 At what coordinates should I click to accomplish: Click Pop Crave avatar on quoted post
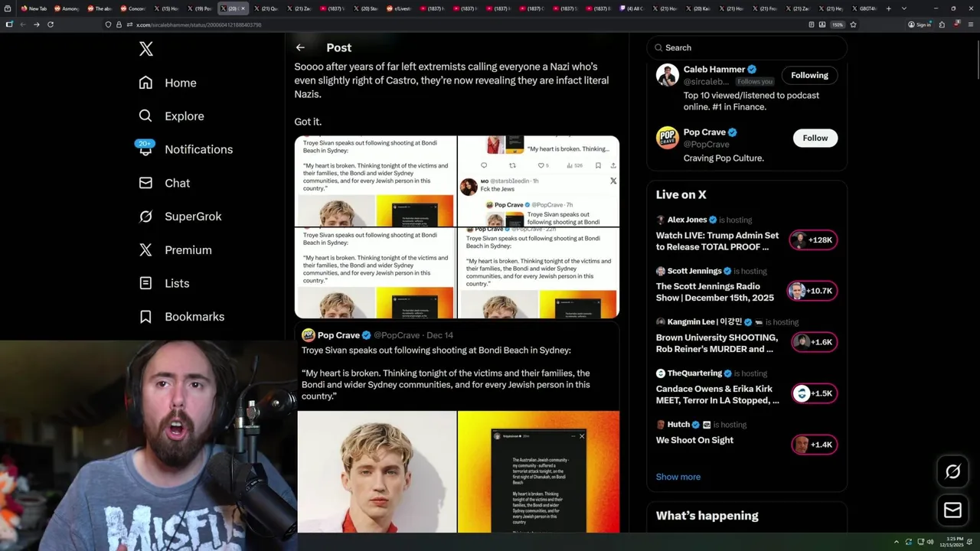[308, 335]
